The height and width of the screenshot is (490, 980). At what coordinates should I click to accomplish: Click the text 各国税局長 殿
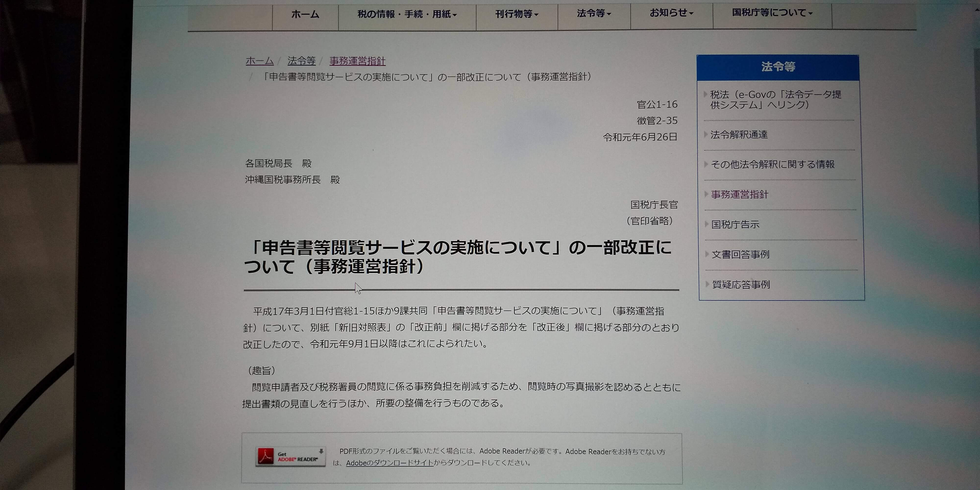pyautogui.click(x=279, y=164)
